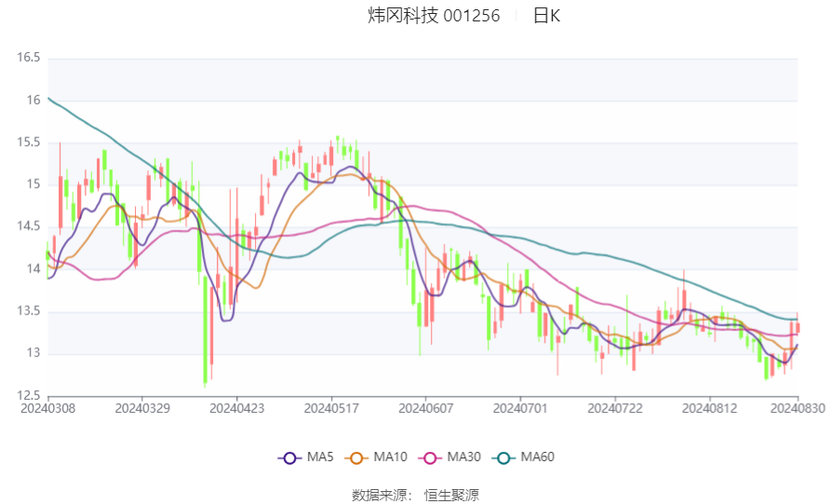
Task: Switch to the 日K tab
Action: [546, 16]
